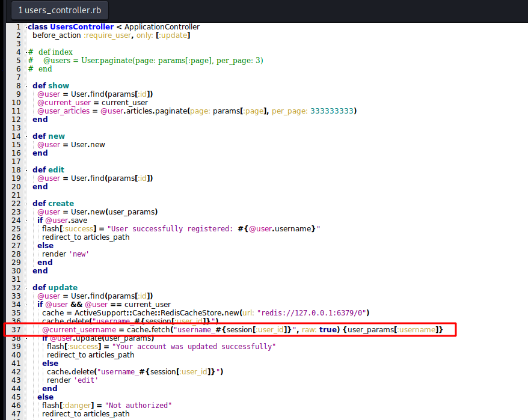
Task: Click '@user = User.new' on line 15
Action: tap(71, 145)
